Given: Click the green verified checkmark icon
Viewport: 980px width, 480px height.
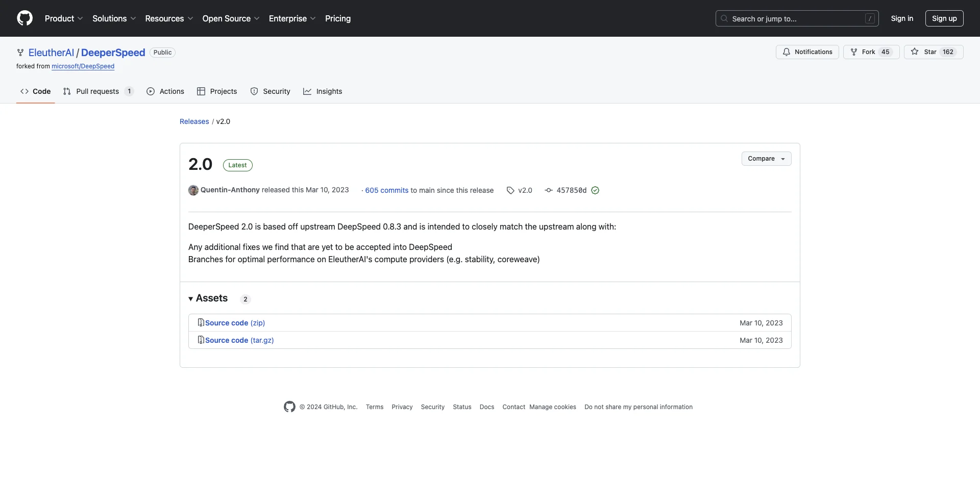Looking at the screenshot, I should [x=595, y=190].
